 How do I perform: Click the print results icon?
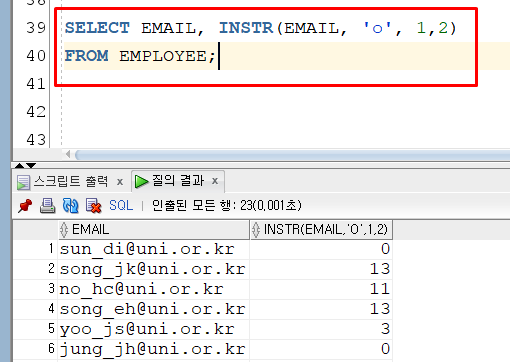pos(48,206)
